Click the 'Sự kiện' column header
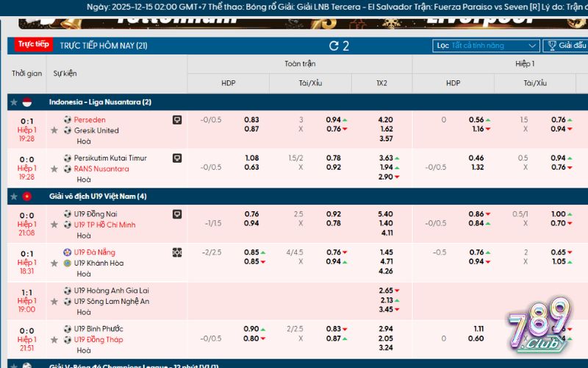The height and width of the screenshot is (368, 588). [65, 73]
